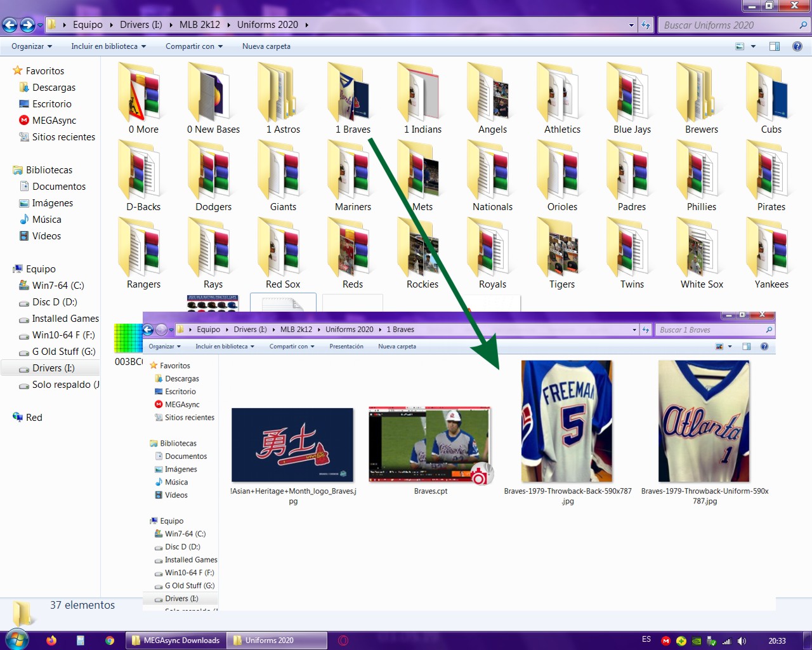The image size is (812, 650).
Task: Open the Athletics folder
Action: click(562, 97)
